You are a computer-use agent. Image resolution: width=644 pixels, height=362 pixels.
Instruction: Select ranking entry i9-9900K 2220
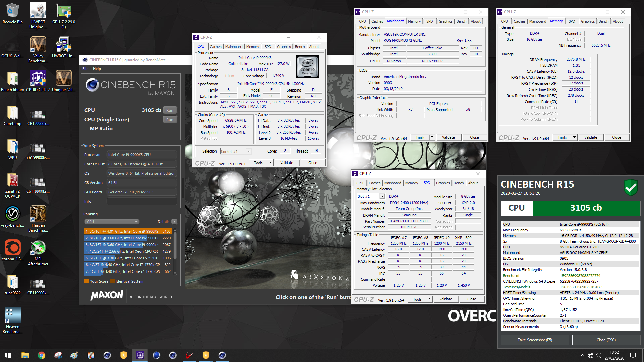point(128,238)
